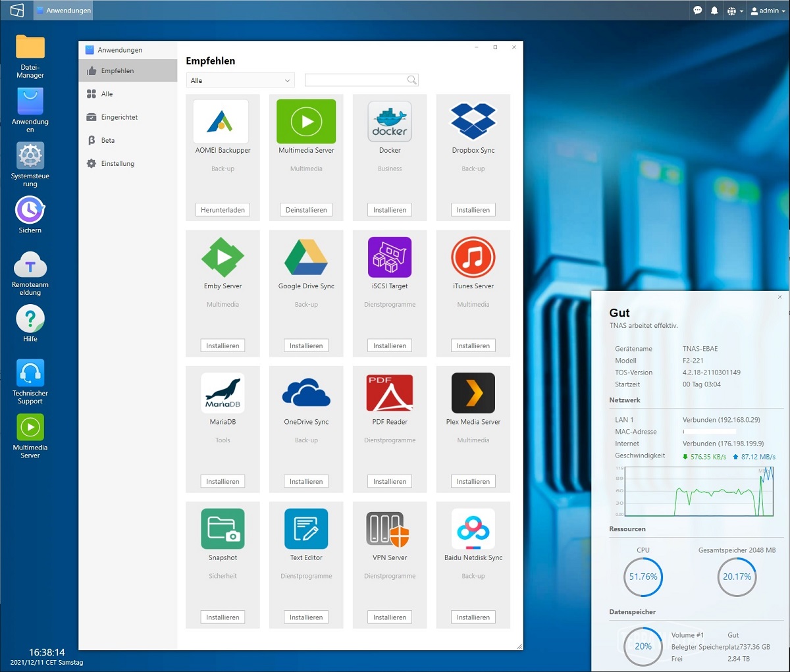Viewport: 790px width, 672px height.
Task: Select the Snapshot app icon
Action: (x=223, y=529)
